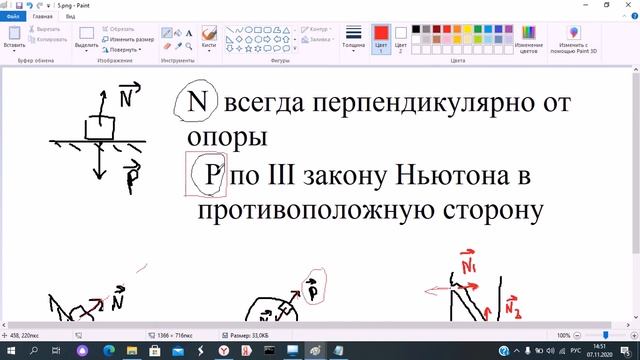
Task: Click the Crop (Обрезать) button
Action: 118,29
